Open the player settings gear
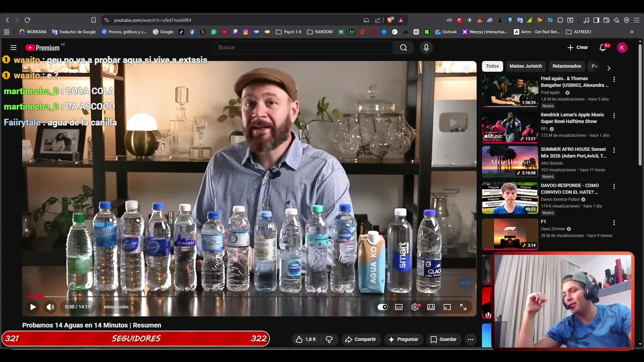Image resolution: width=644 pixels, height=362 pixels. tap(415, 307)
